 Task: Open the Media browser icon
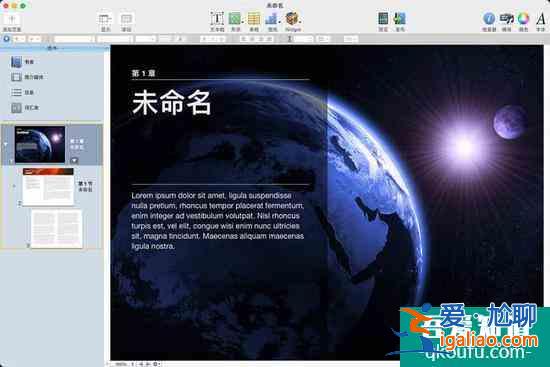[x=507, y=21]
